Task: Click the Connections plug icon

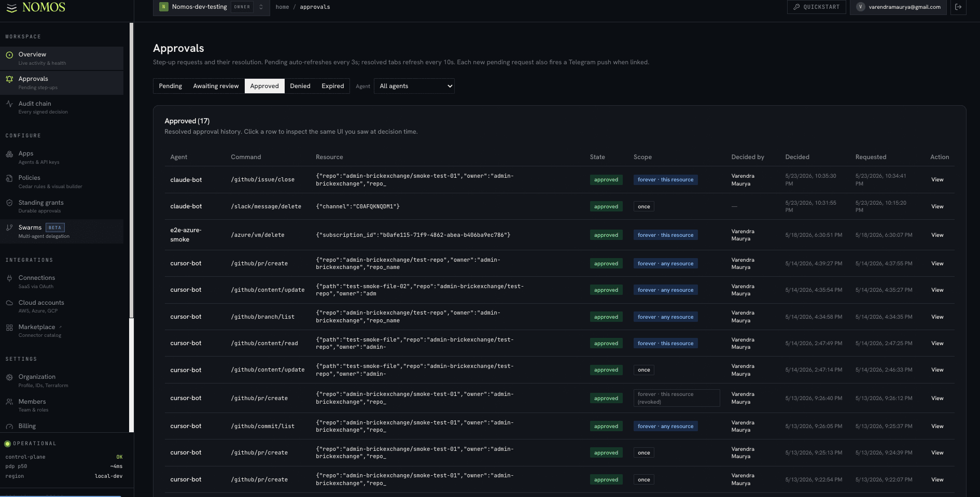Action: click(9, 278)
